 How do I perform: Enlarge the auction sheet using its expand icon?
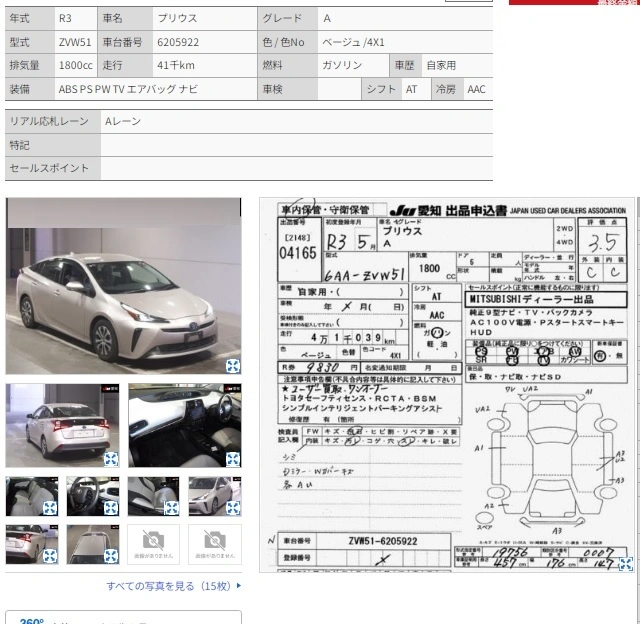[x=626, y=564]
